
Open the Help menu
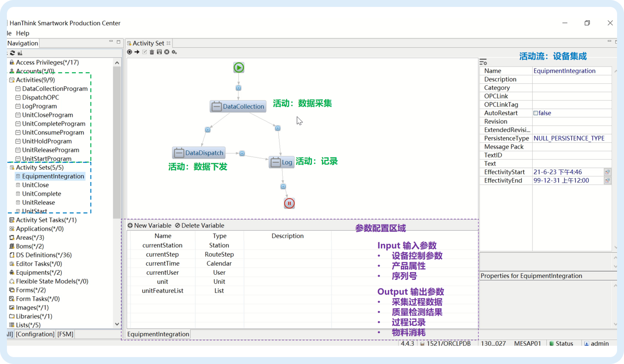point(23,33)
